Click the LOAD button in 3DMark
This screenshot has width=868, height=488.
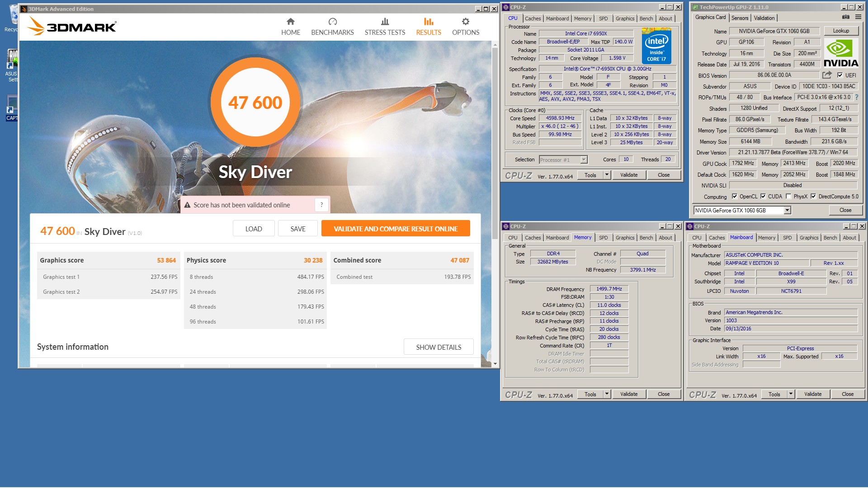[x=254, y=229]
